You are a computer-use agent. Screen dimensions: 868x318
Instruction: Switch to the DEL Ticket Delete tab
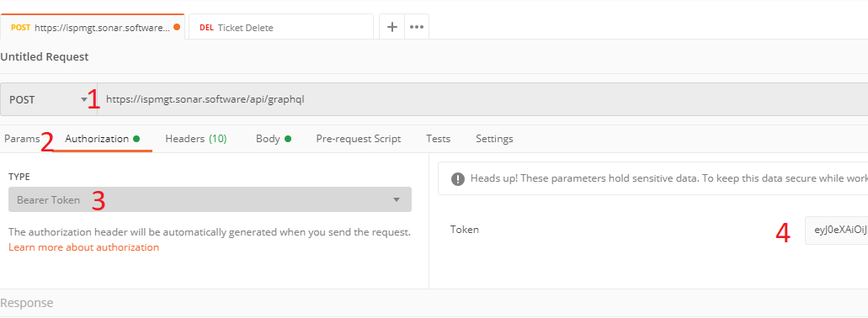click(280, 27)
